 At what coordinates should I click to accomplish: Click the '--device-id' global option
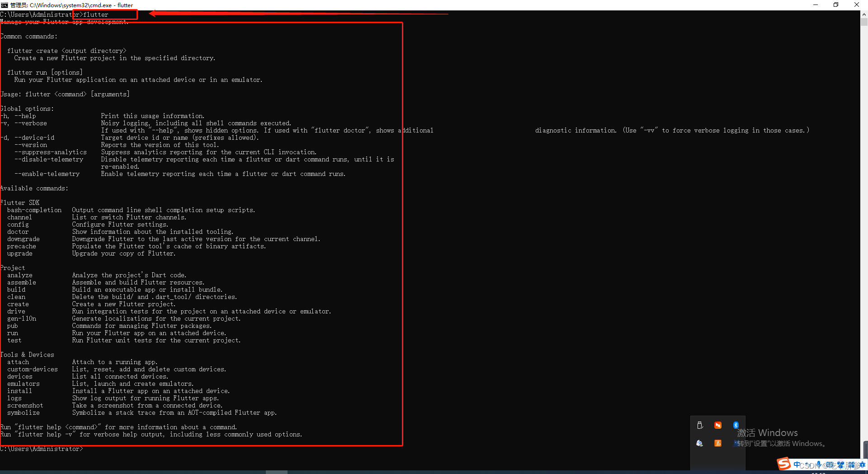34,137
